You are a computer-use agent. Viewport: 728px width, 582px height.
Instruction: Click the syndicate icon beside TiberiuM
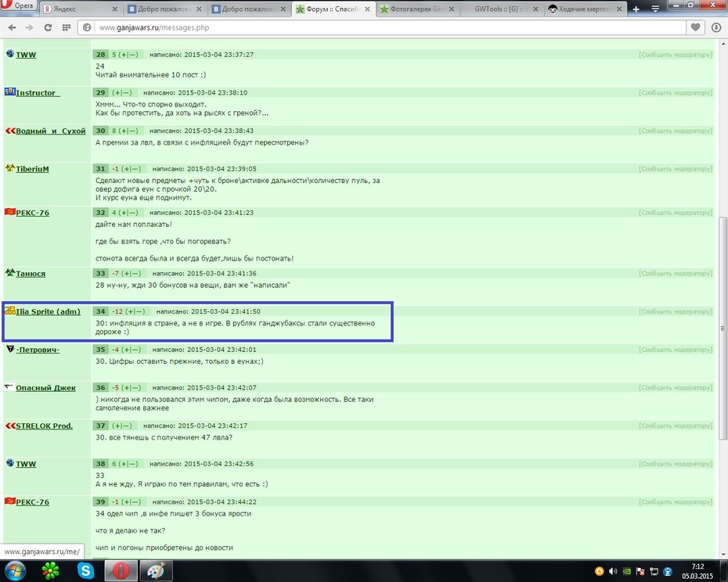[x=9, y=168]
